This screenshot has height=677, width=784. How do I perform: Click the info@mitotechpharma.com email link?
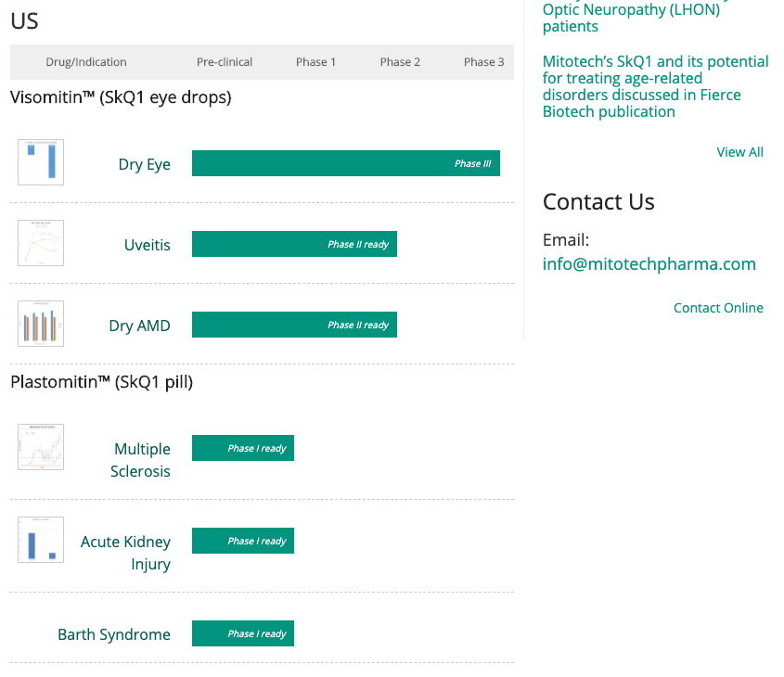649,264
